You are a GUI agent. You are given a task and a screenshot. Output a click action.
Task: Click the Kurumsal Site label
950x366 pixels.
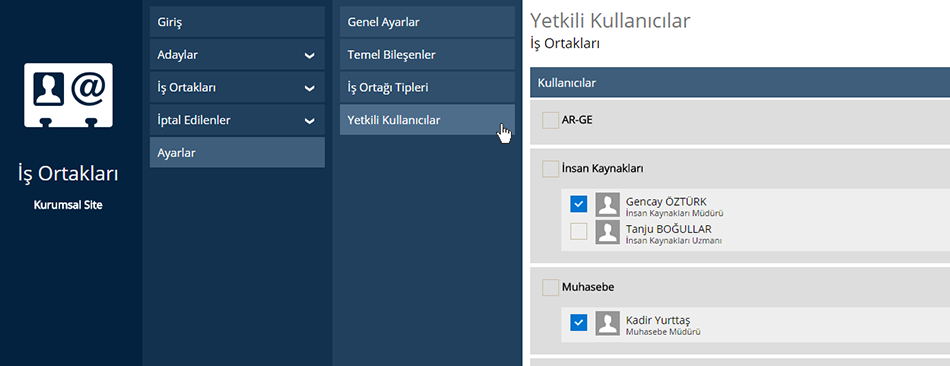pos(68,205)
